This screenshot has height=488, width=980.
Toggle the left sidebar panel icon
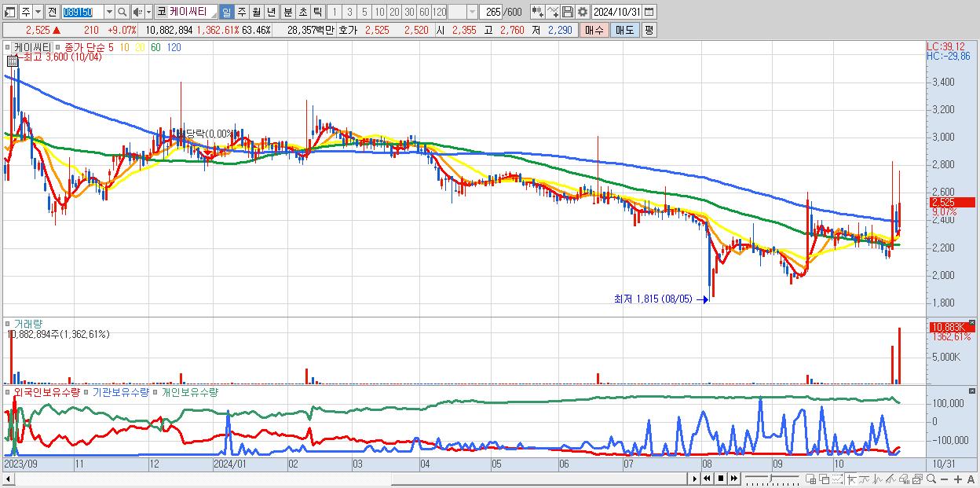pyautogui.click(x=9, y=12)
